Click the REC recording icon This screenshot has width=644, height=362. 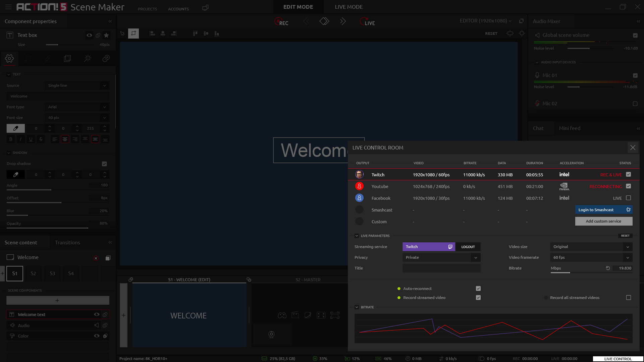281,22
